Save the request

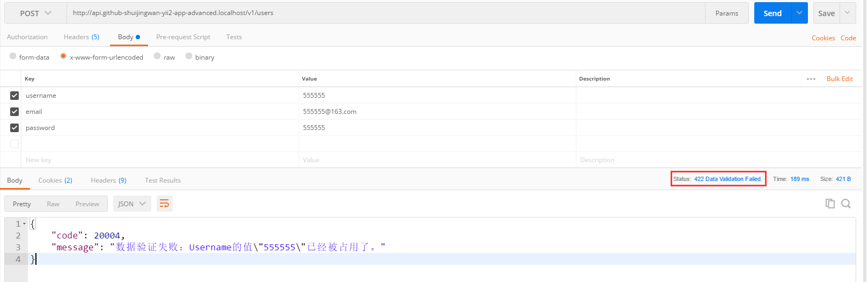click(x=826, y=13)
